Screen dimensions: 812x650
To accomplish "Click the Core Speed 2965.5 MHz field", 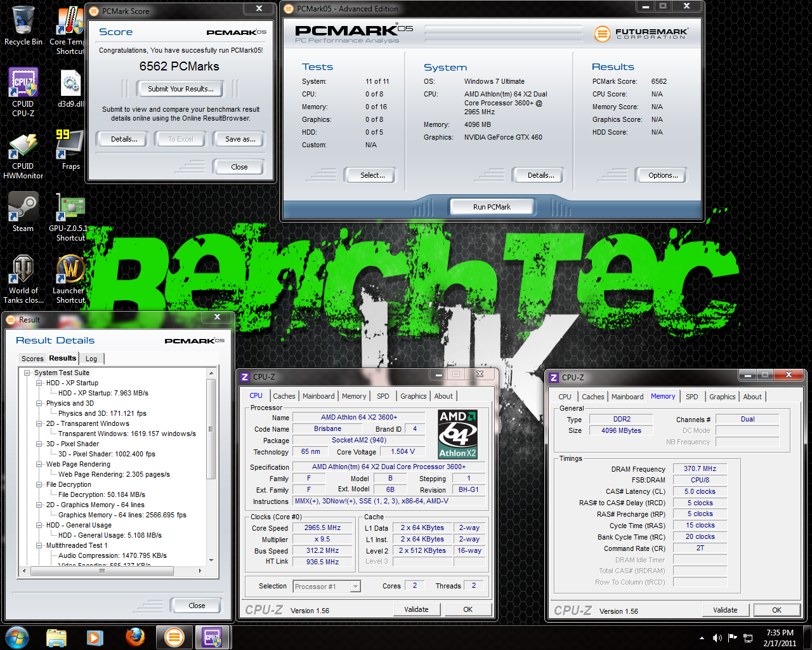I will point(322,527).
